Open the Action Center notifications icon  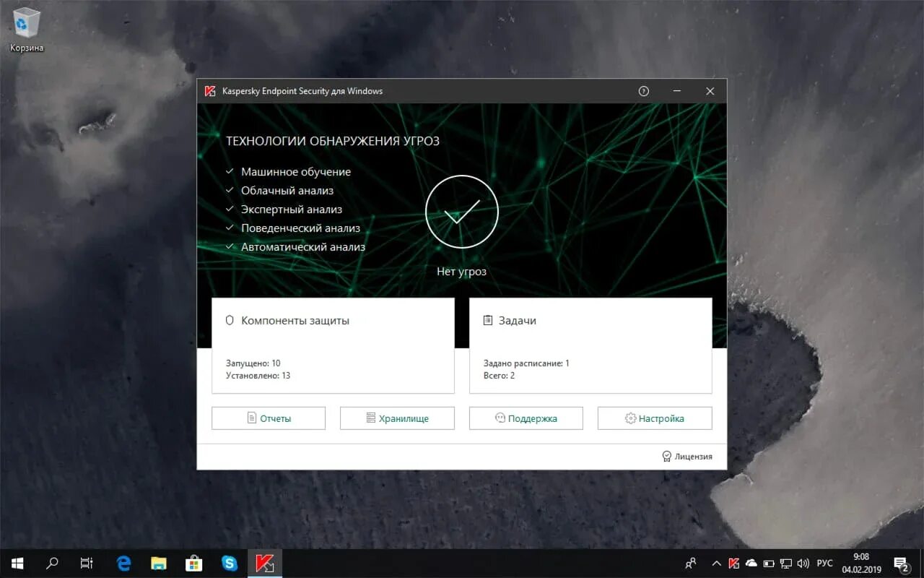pos(901,563)
